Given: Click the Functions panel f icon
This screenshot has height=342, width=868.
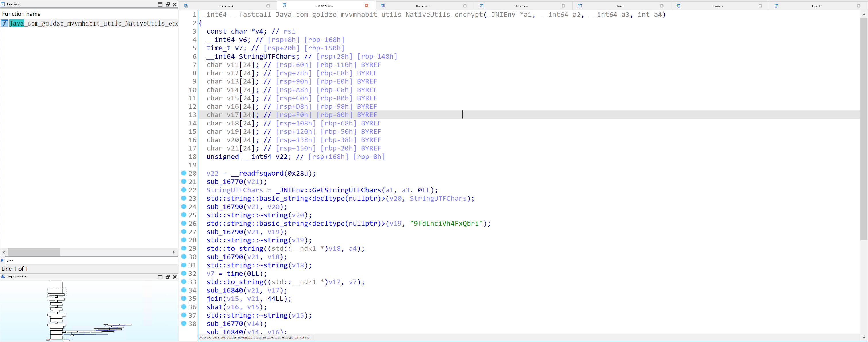Looking at the screenshot, I should click(3, 4).
